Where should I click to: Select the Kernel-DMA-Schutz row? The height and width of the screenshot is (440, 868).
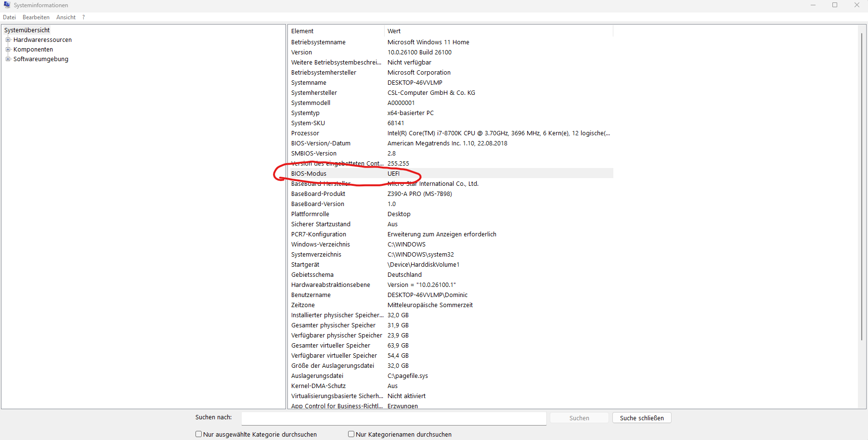[451, 386]
